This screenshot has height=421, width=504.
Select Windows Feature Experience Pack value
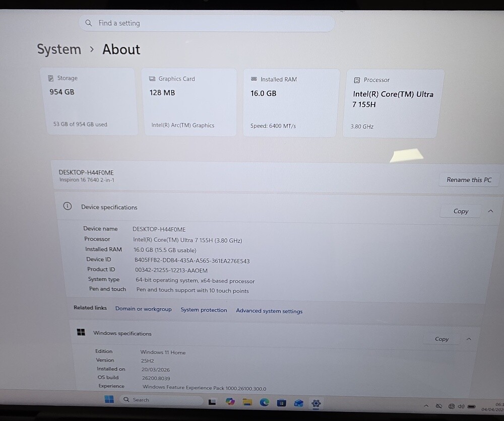205,388
